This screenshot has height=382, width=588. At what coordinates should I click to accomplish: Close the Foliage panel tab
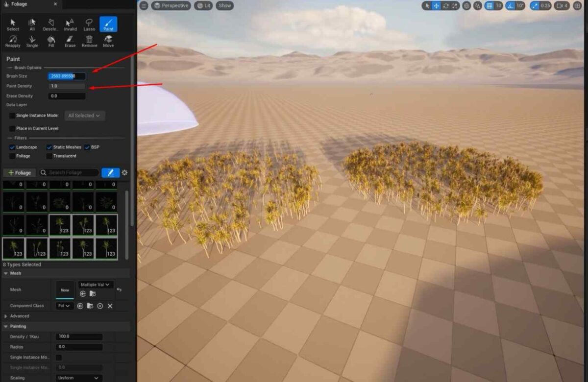point(54,4)
